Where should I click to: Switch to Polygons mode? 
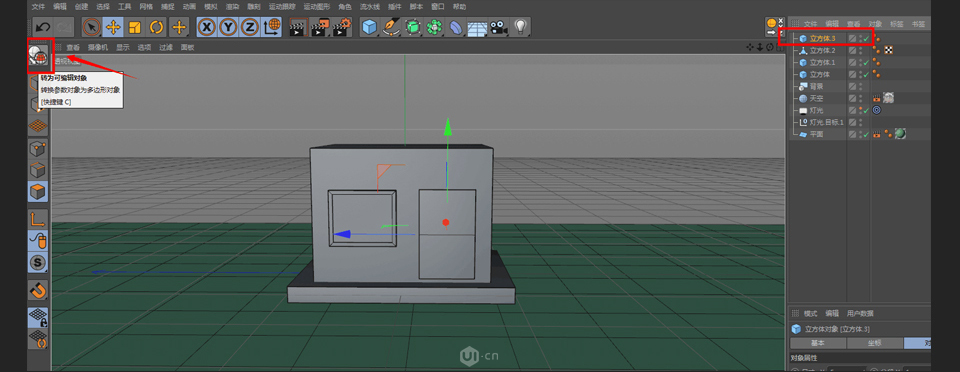pos(39,192)
